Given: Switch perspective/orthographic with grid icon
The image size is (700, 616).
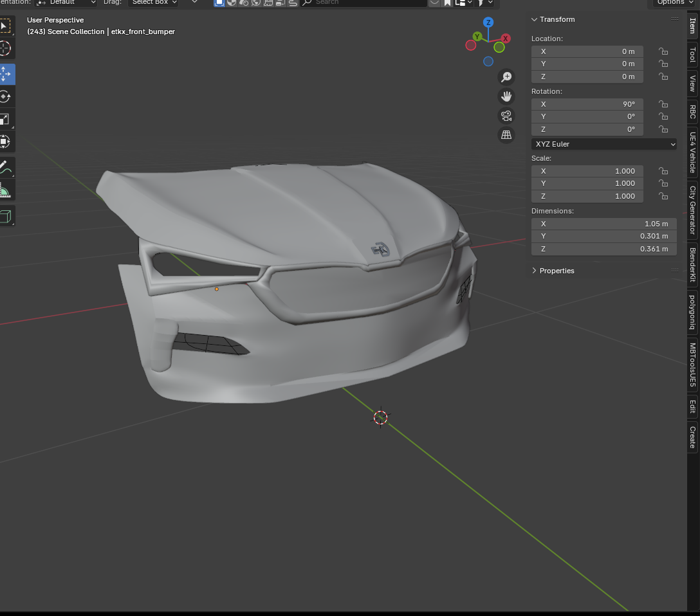Looking at the screenshot, I should 506,135.
